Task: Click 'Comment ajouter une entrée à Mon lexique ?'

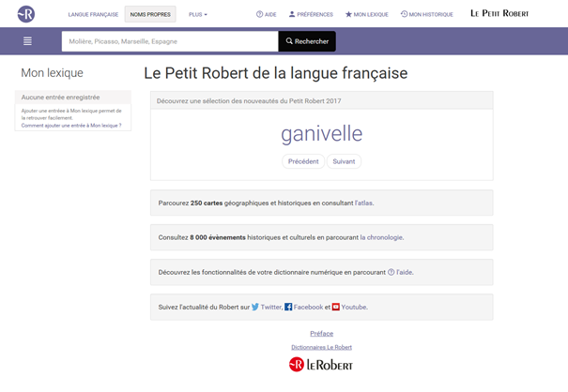Action: 71,126
